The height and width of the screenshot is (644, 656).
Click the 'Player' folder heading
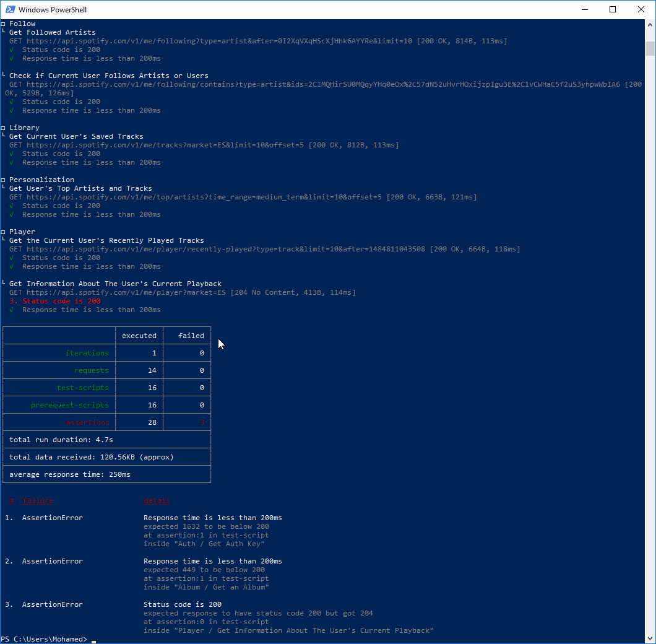22,232
